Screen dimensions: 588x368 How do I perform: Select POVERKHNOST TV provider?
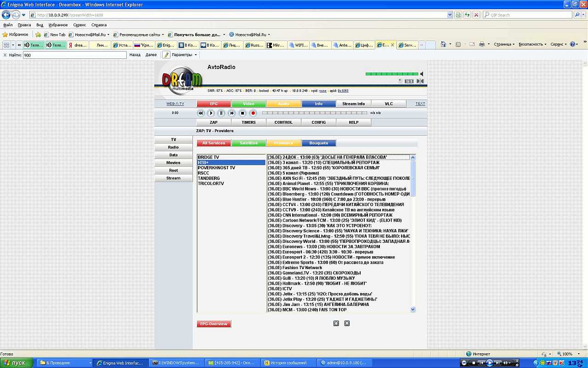(x=231, y=168)
